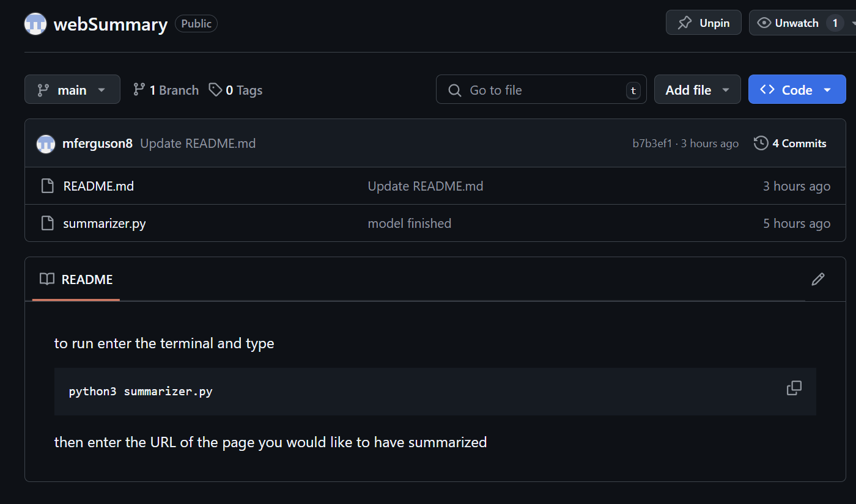Unpin the webSummary repository
856x504 pixels.
[x=703, y=23]
